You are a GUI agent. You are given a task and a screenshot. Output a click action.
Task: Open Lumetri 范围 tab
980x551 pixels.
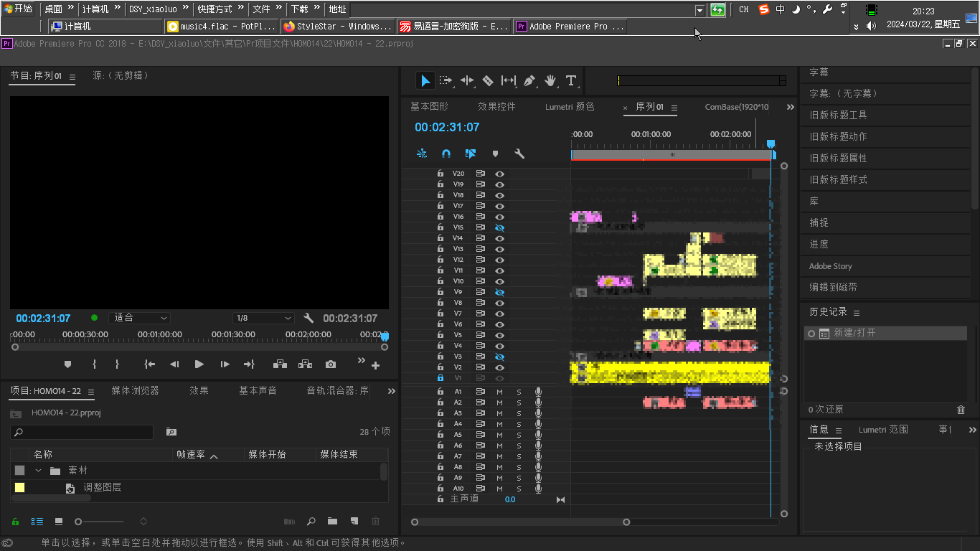(883, 429)
